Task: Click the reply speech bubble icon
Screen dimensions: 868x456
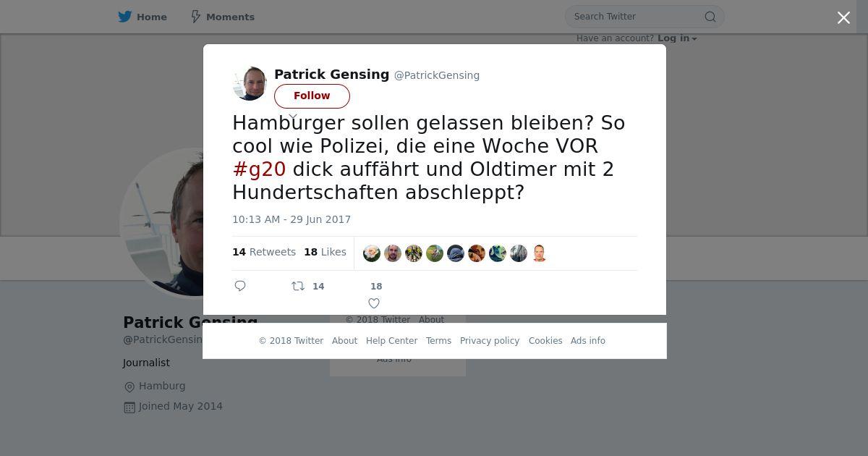Action: click(x=241, y=286)
